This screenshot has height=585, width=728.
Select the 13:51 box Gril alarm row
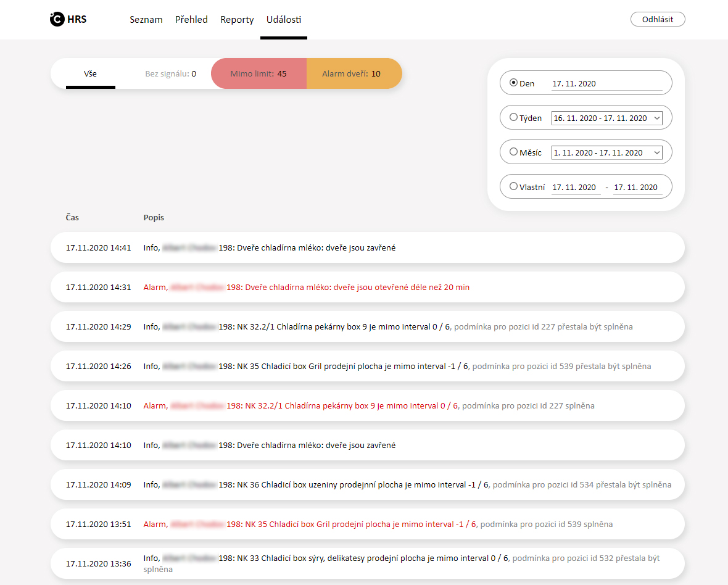367,524
